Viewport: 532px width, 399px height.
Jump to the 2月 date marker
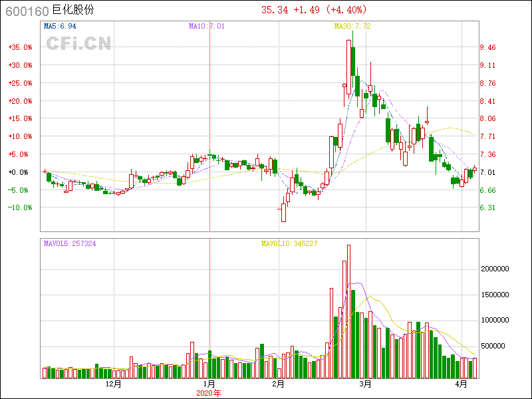[278, 384]
